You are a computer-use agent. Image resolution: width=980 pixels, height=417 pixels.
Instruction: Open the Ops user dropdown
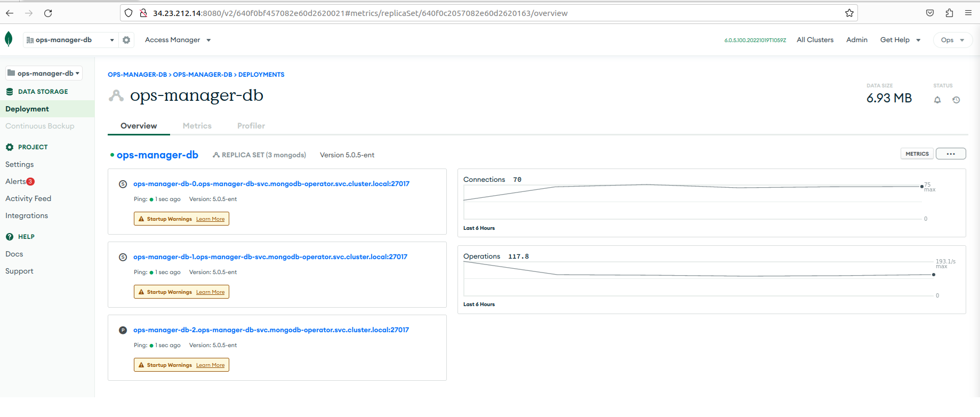(952, 40)
